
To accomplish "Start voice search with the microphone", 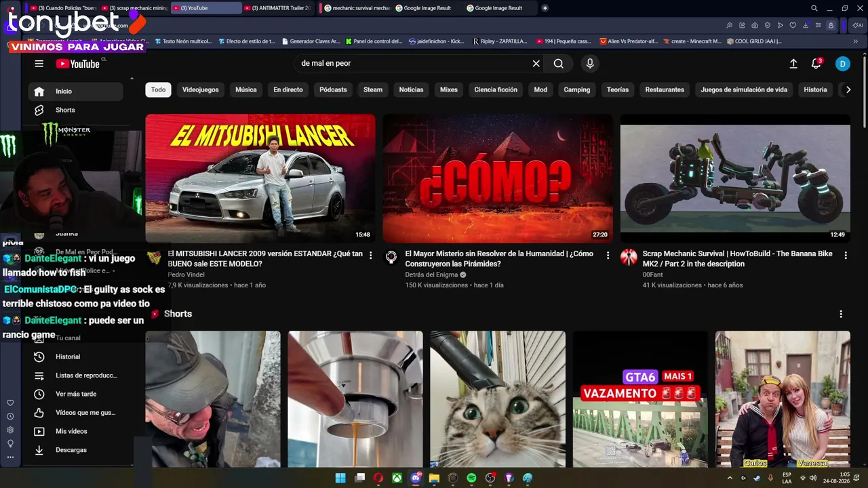I will (590, 64).
